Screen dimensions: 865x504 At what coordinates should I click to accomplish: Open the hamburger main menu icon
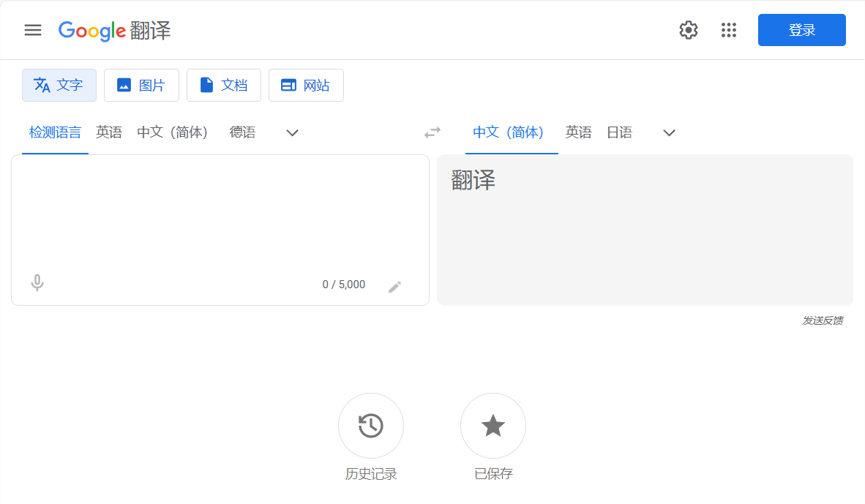[x=33, y=30]
